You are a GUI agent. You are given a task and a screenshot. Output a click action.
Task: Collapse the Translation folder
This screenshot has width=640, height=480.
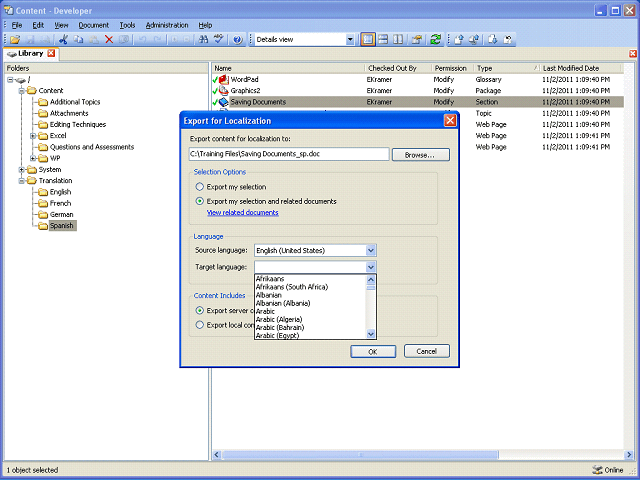pyautogui.click(x=22, y=181)
